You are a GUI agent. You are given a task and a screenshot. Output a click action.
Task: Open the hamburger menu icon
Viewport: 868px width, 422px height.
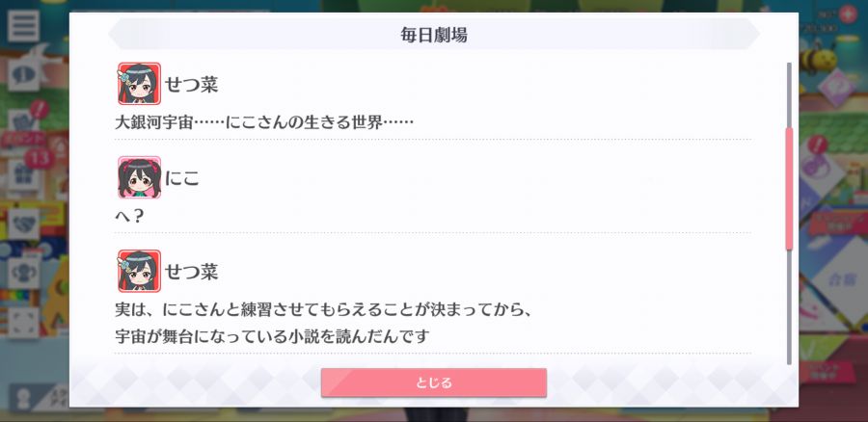click(24, 25)
